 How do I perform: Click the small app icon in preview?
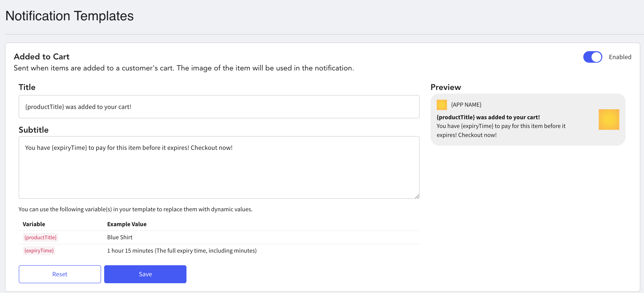coord(442,105)
